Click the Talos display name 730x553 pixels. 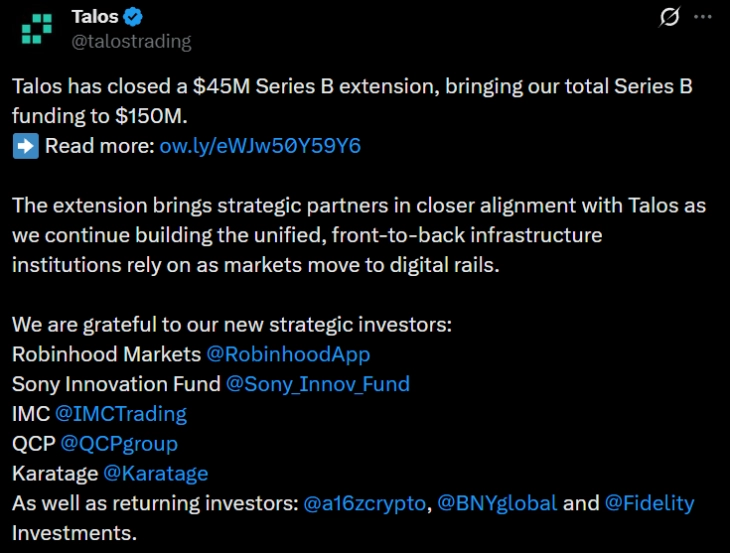click(x=95, y=17)
